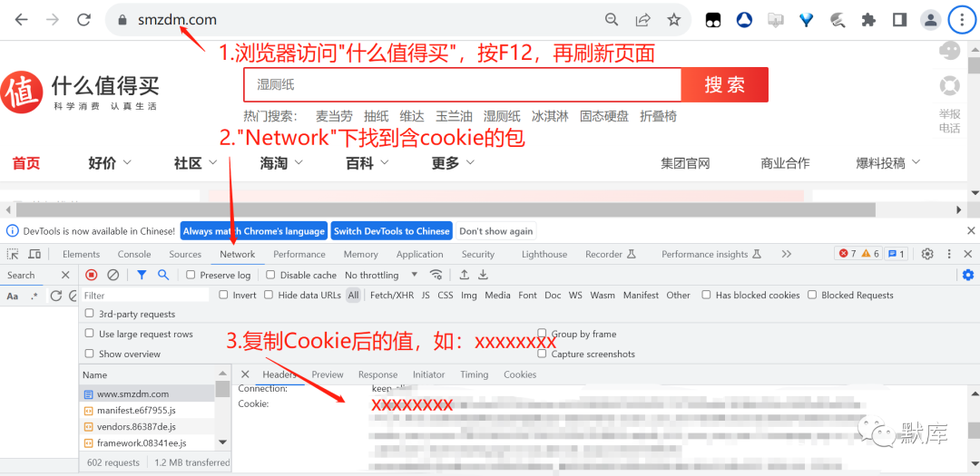This screenshot has height=476, width=980.
Task: Enable Capture screenshots checkbox
Action: pyautogui.click(x=542, y=354)
